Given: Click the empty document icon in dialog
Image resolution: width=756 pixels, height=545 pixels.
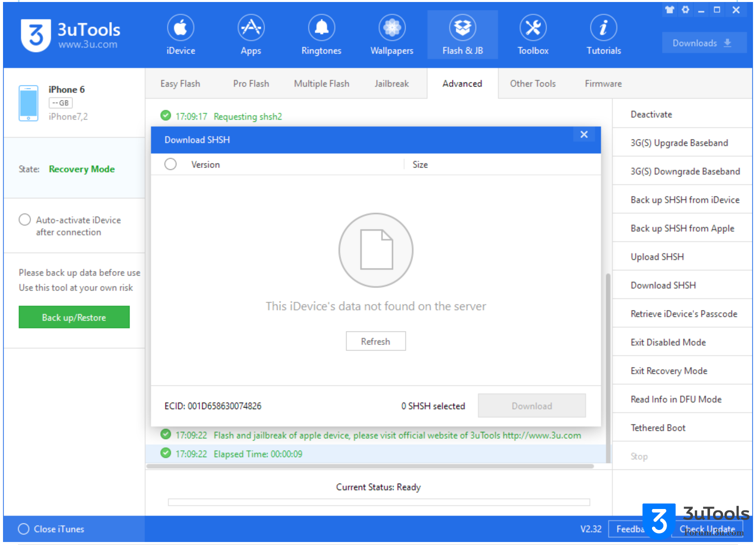Looking at the screenshot, I should click(x=376, y=250).
